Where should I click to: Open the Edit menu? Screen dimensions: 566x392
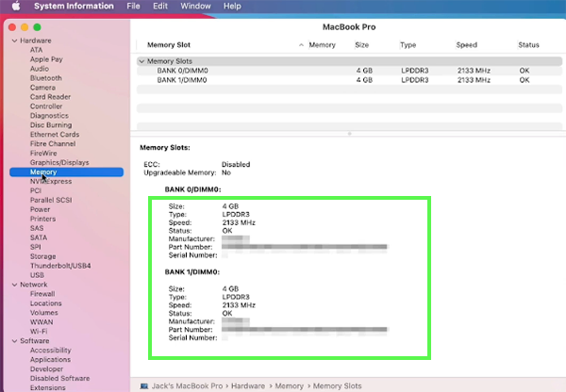(x=160, y=7)
